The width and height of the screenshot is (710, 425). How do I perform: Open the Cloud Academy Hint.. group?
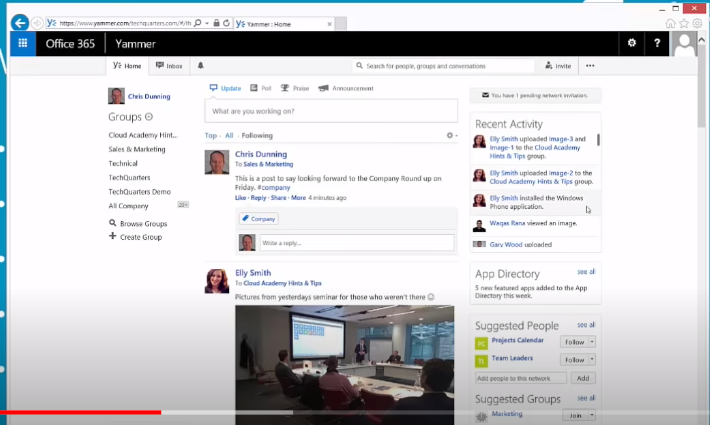[143, 135]
